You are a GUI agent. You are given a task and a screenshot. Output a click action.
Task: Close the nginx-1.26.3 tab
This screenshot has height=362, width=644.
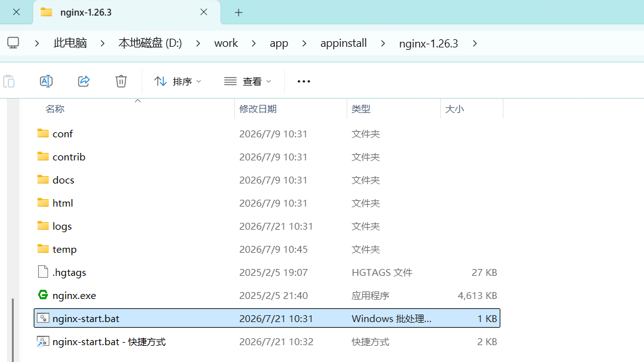(x=204, y=12)
